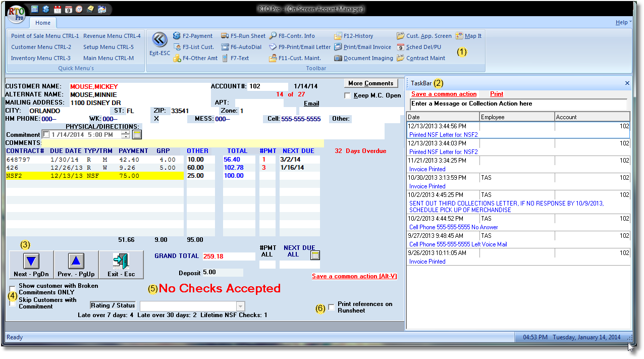The height and width of the screenshot is (359, 644).
Task: Open F12-History from the toolbar
Action: pos(338,36)
